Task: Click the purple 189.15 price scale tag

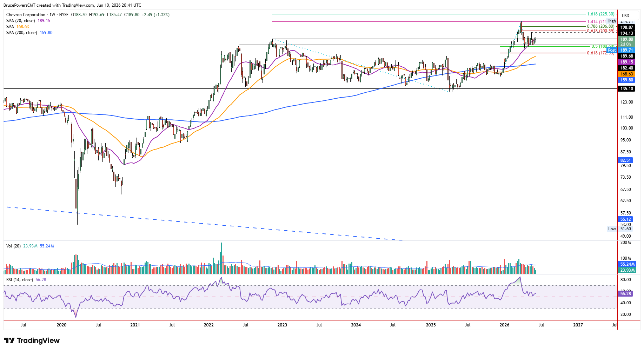Action: click(626, 62)
